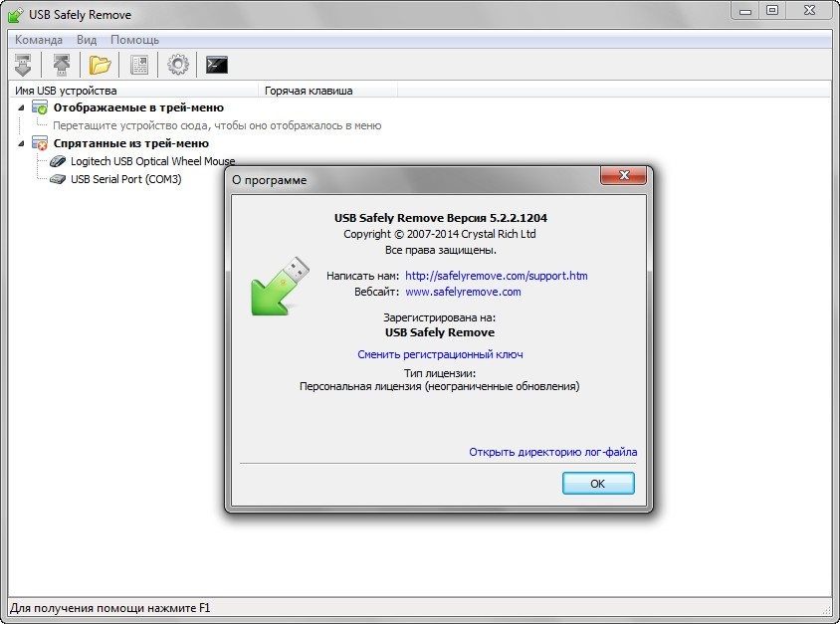Screen dimensions: 840x624
Task: Click the Вебсайт label
Action: pos(376,292)
